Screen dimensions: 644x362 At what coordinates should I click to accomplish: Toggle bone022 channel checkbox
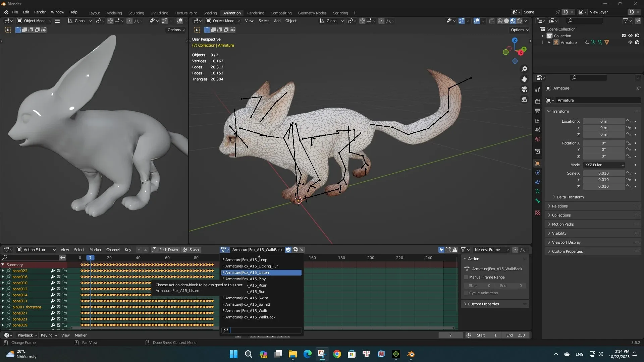tap(59, 271)
